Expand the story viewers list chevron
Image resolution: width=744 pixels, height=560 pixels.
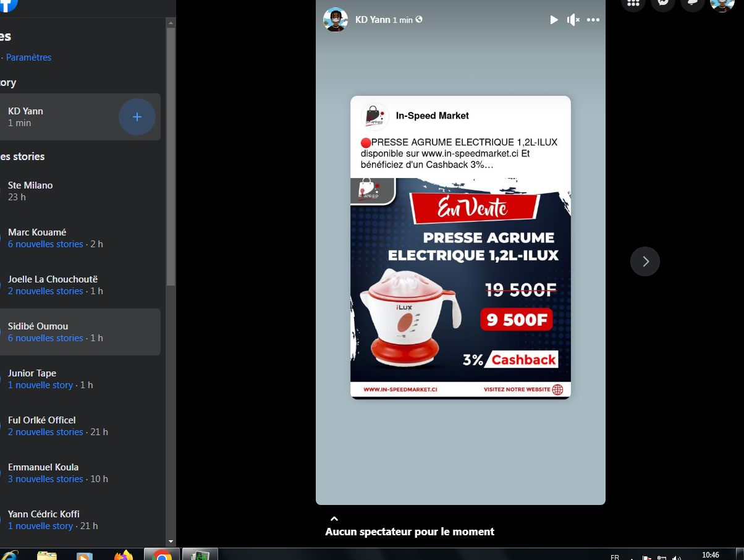(x=334, y=519)
